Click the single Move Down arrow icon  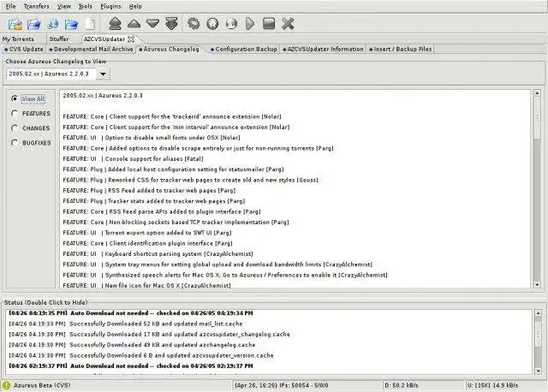click(152, 24)
